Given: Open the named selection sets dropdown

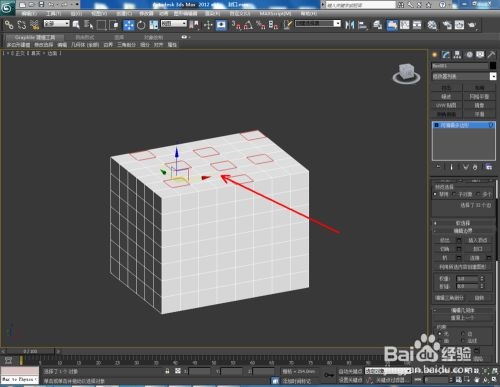Looking at the screenshot, I should click(318, 24).
